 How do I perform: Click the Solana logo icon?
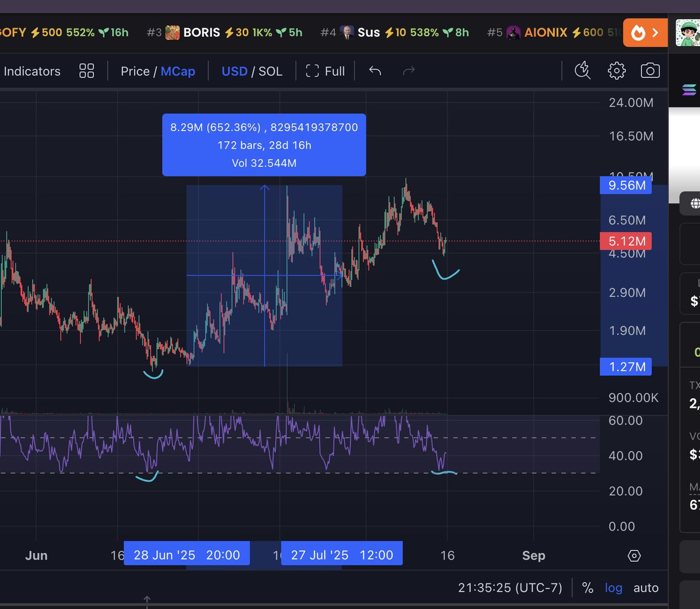(689, 90)
